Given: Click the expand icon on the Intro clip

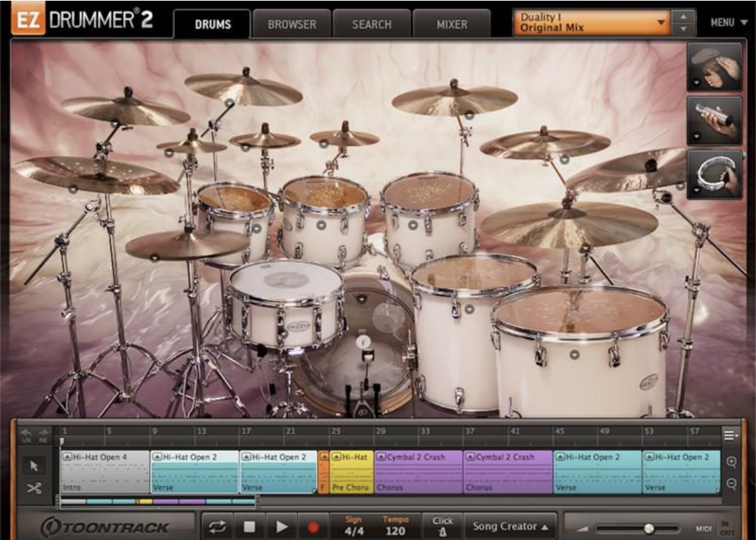Looking at the screenshot, I should (68, 456).
